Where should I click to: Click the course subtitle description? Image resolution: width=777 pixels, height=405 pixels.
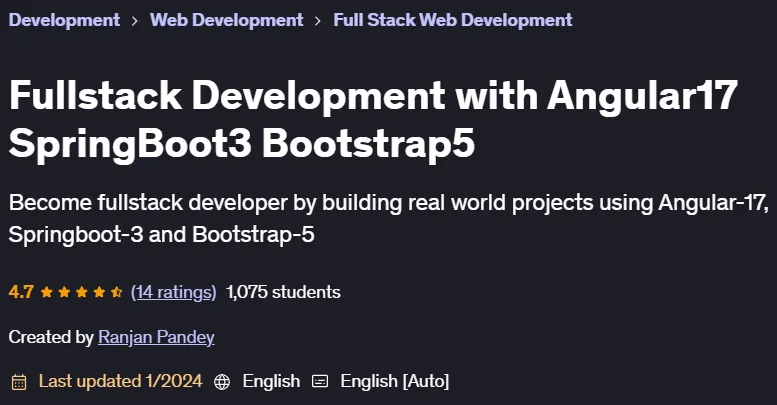point(388,219)
